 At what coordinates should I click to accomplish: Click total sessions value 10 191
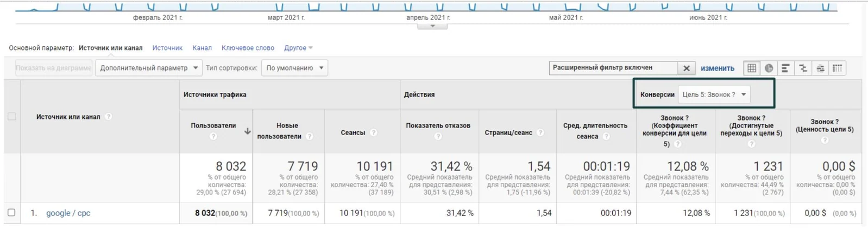[375, 166]
